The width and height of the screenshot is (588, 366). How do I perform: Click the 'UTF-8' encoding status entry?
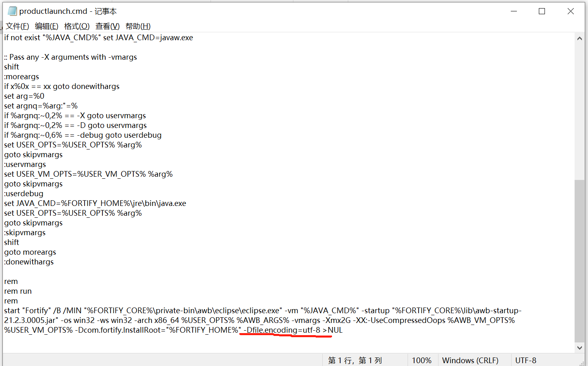click(x=526, y=360)
